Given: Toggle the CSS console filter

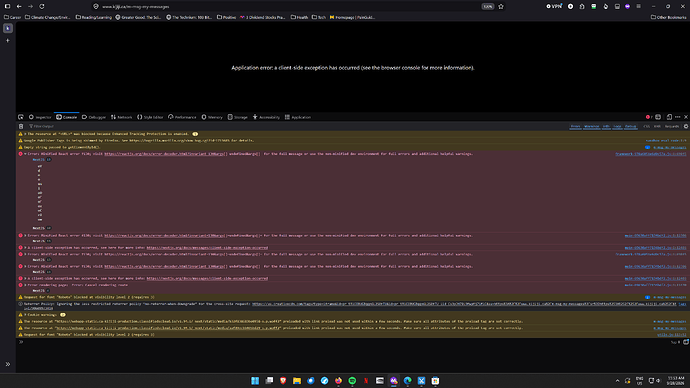Looking at the screenshot, I should pyautogui.click(x=646, y=126).
